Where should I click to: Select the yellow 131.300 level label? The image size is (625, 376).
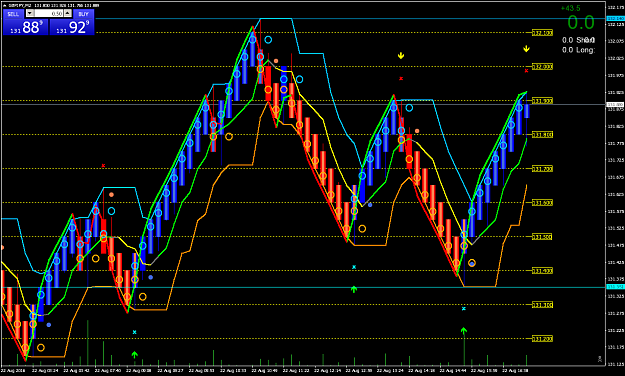click(542, 305)
